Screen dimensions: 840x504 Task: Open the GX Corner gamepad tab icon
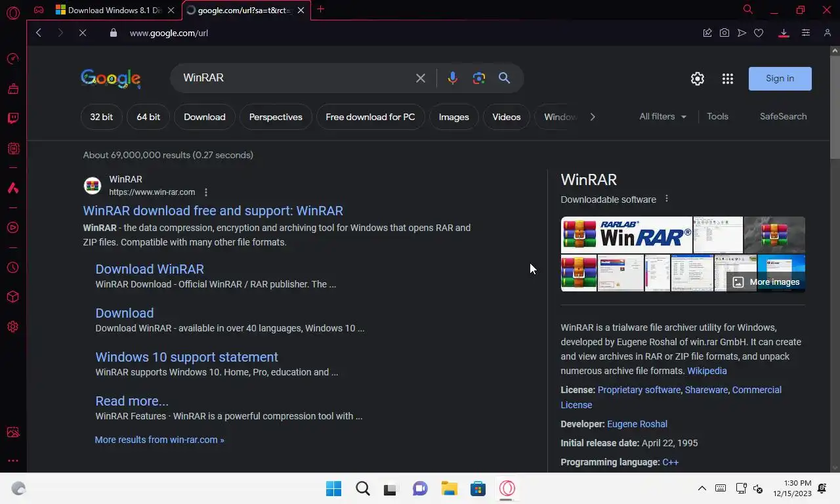click(x=39, y=10)
